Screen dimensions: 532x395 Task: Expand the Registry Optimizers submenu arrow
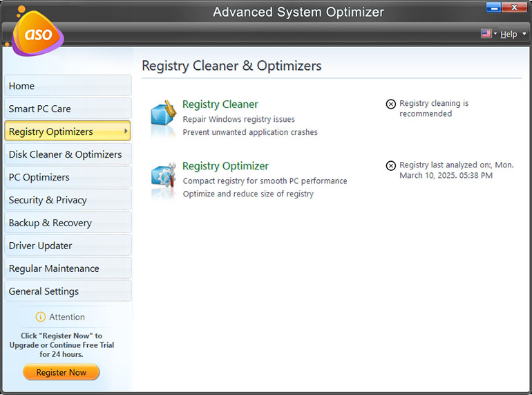[x=125, y=131]
